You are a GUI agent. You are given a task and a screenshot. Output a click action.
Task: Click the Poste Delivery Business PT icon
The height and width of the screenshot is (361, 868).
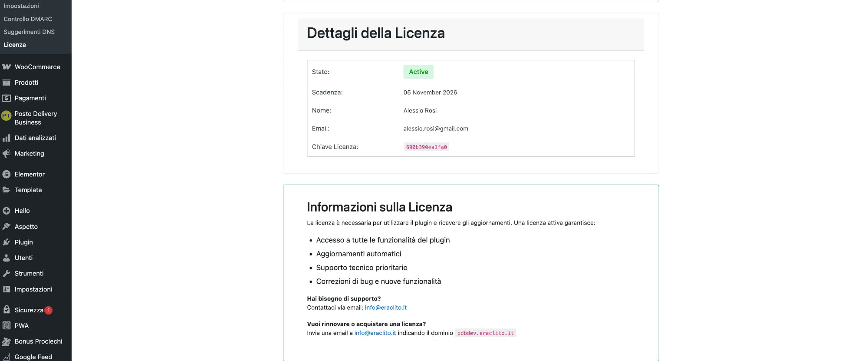[x=6, y=116]
